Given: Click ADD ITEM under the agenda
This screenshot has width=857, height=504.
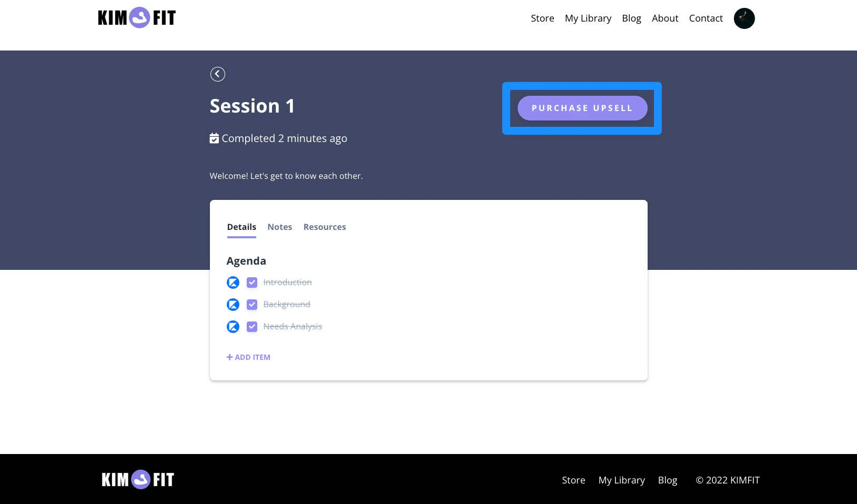Looking at the screenshot, I should point(248,357).
